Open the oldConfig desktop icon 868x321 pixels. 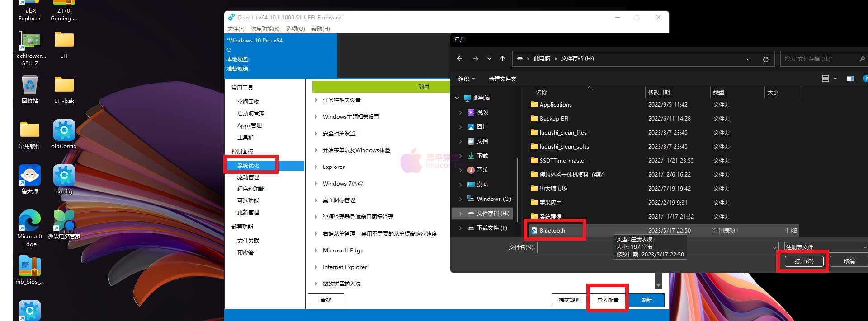tap(64, 135)
